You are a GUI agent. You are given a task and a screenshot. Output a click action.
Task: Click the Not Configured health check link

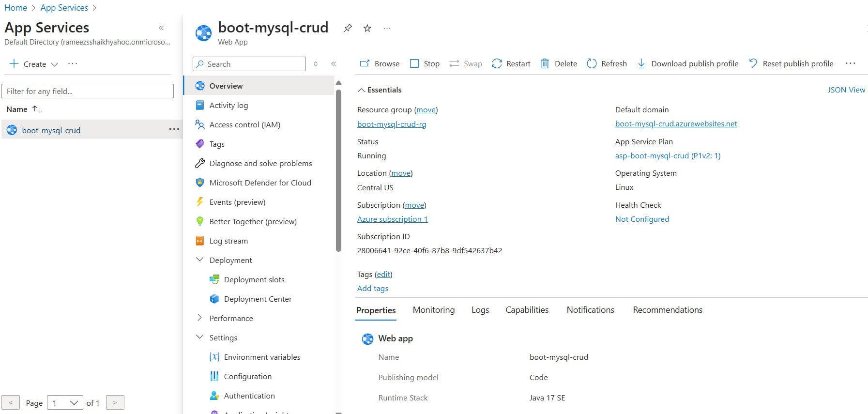[642, 219]
